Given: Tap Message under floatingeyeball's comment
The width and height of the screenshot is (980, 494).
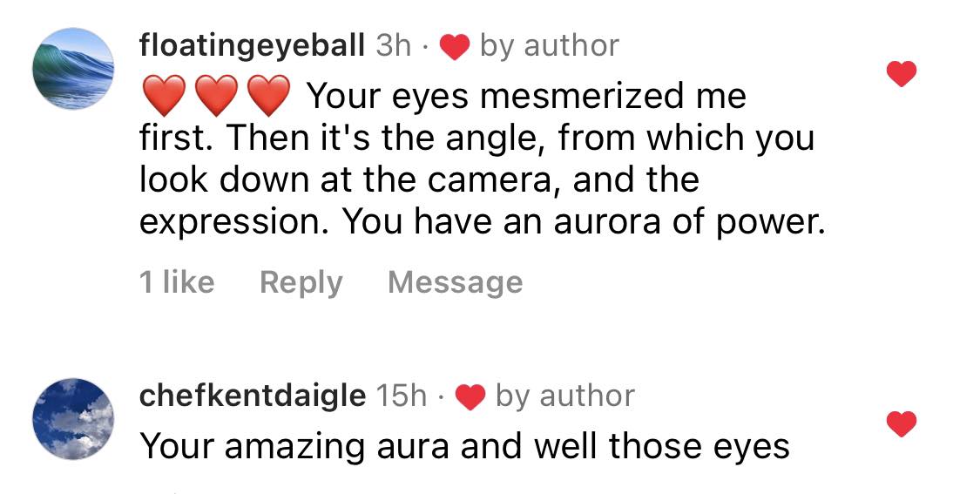Looking at the screenshot, I should 455,282.
